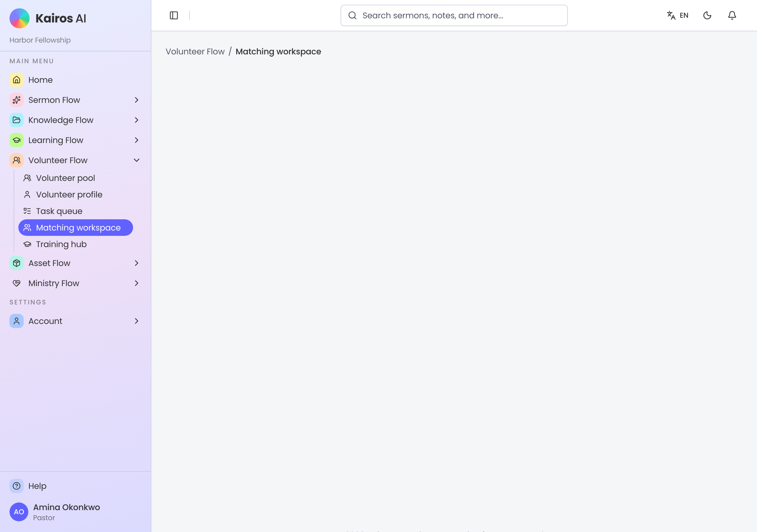Click Matching workspace breadcrumb text
The image size is (757, 532).
278,52
